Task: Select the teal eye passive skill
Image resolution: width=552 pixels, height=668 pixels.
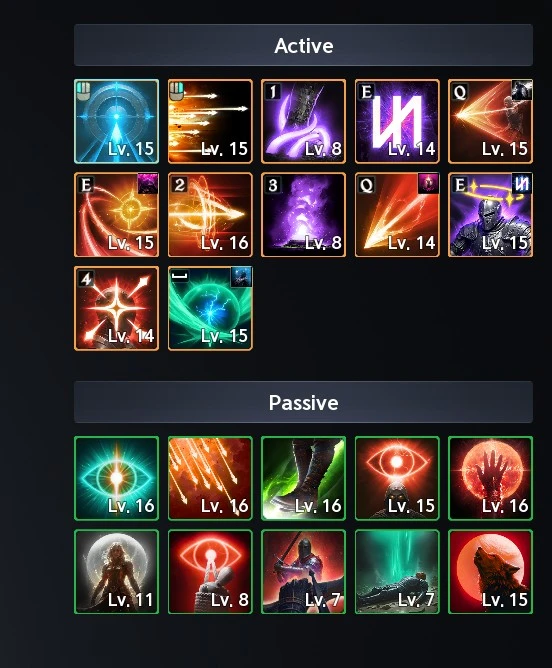Action: pyautogui.click(x=116, y=478)
